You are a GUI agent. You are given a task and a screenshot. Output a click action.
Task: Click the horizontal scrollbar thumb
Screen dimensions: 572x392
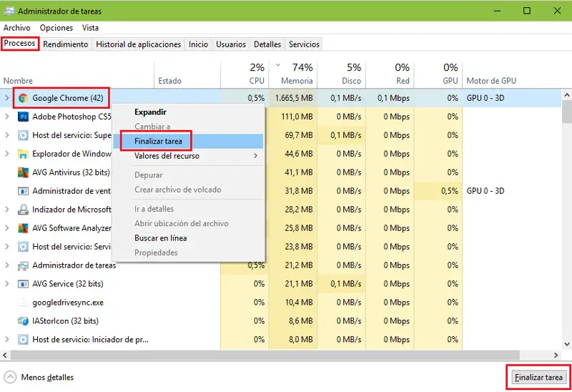coord(265,355)
